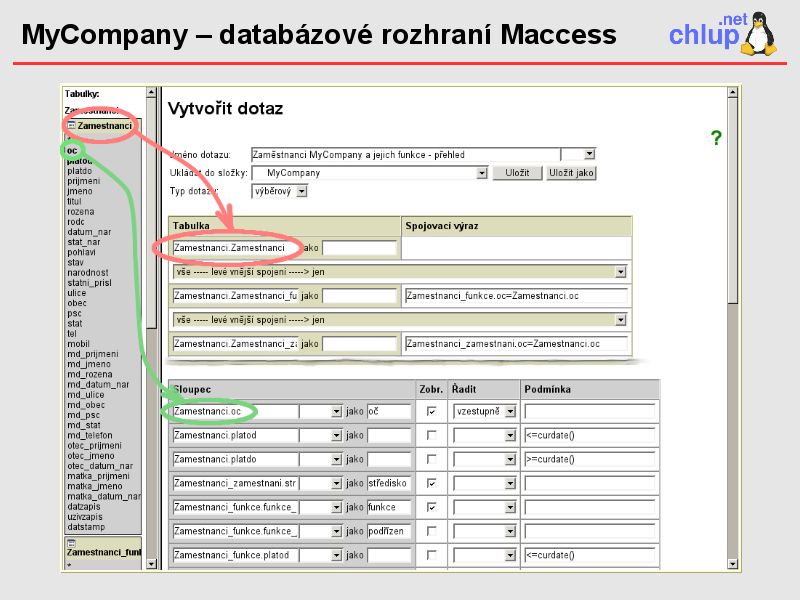Select the statni_prisl field in table list
Screen dimensions: 800x600
(89, 283)
